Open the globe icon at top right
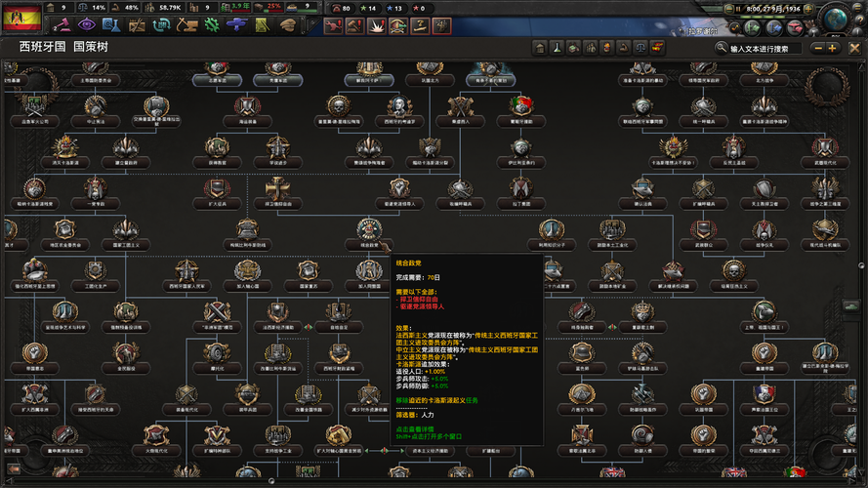 [x=836, y=18]
